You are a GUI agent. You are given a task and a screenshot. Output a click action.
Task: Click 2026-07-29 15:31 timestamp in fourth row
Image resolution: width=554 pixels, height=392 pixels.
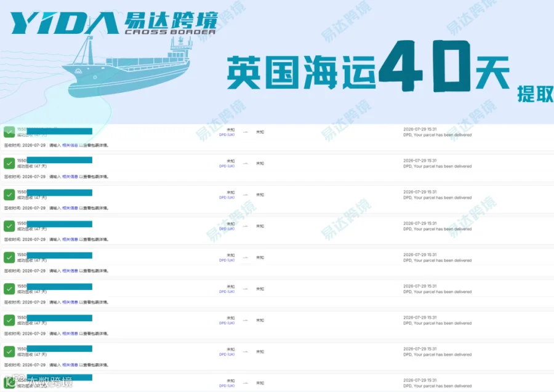tap(420, 223)
